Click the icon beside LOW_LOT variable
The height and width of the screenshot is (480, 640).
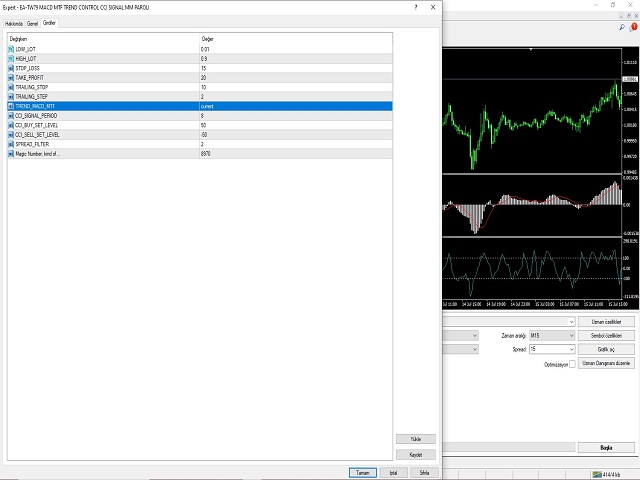click(x=11, y=49)
